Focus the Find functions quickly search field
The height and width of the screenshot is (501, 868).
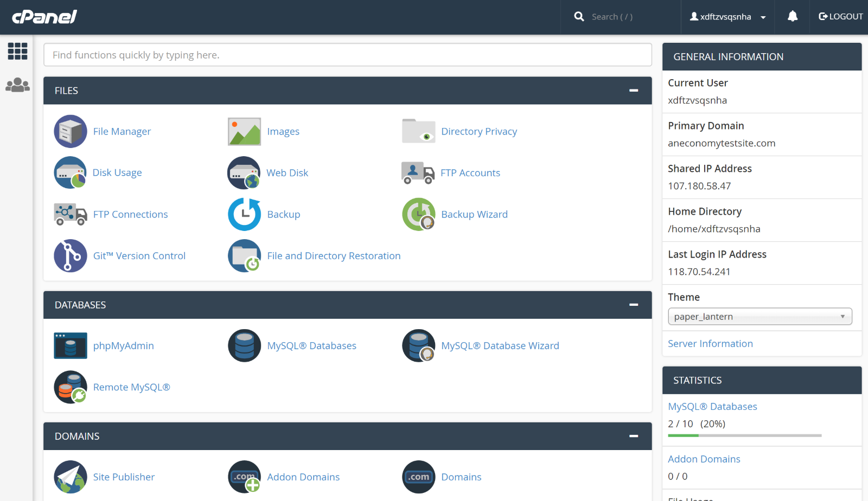click(348, 55)
